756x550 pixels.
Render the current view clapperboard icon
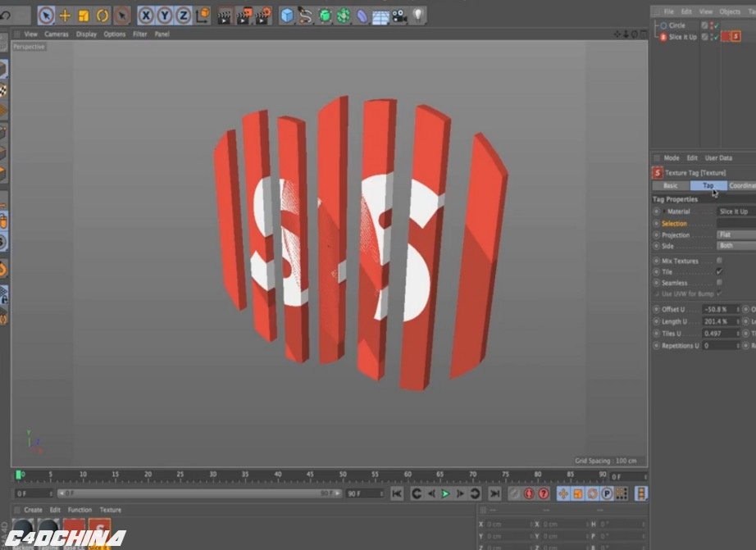coord(224,16)
